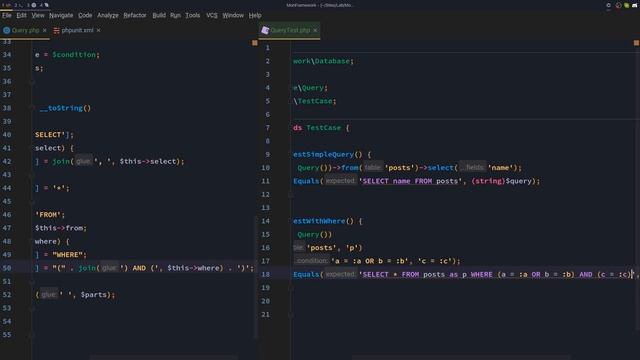Open the Build menu
This screenshot has height=360, width=640.
coord(159,16)
